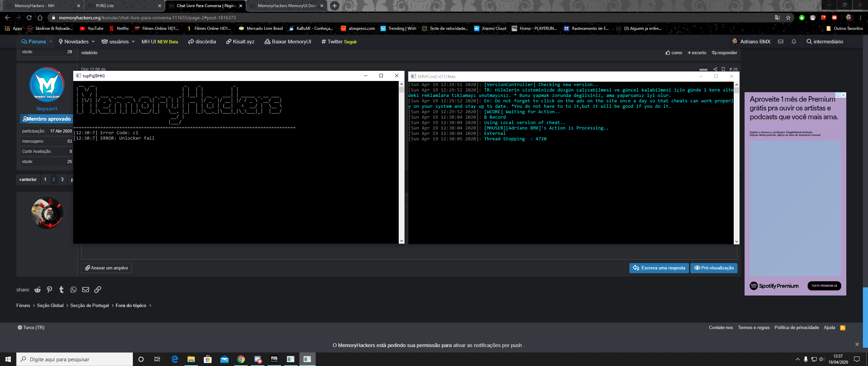Open the Netflix bookmark
The image size is (868, 366).
click(x=119, y=28)
